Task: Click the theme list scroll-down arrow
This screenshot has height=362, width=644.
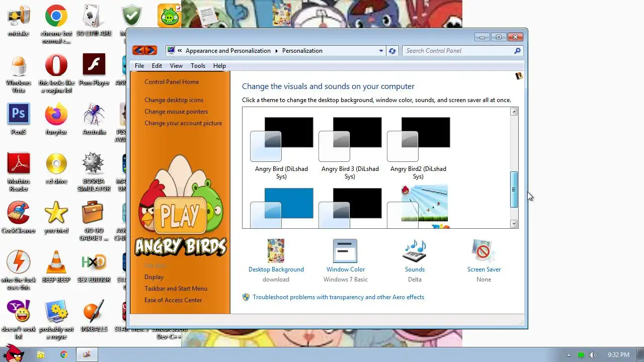Action: click(514, 224)
